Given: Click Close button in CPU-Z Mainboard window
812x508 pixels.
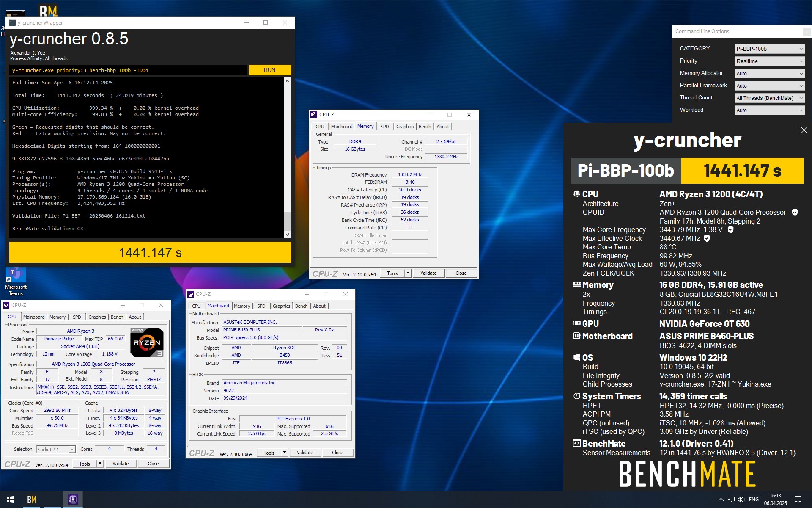Looking at the screenshot, I should pos(337,453).
